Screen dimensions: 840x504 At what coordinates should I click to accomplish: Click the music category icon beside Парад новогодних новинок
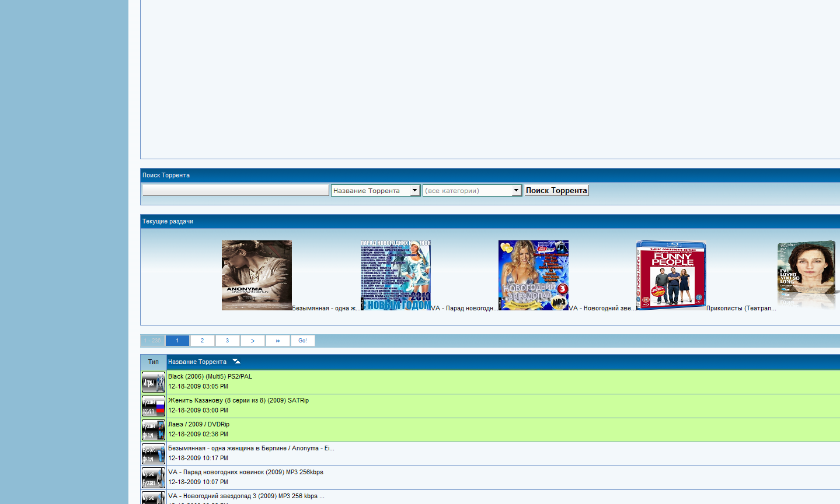pos(154,478)
